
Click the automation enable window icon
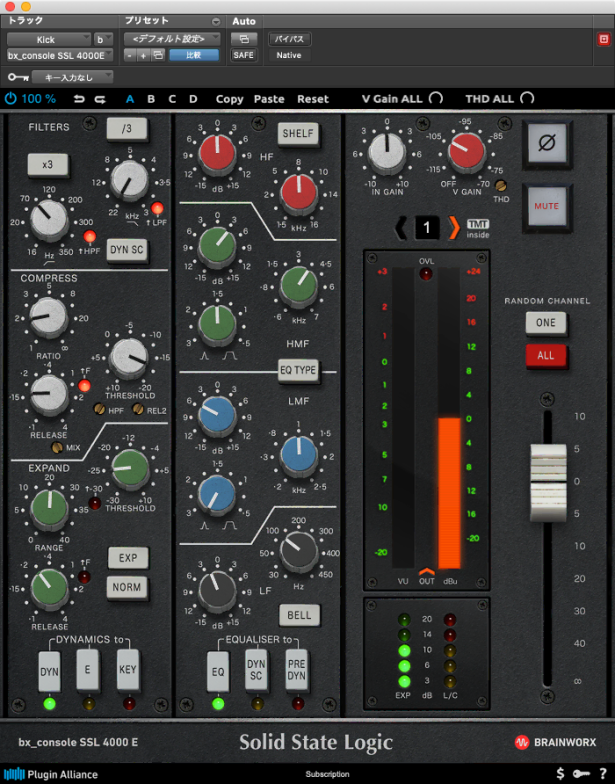[244, 38]
